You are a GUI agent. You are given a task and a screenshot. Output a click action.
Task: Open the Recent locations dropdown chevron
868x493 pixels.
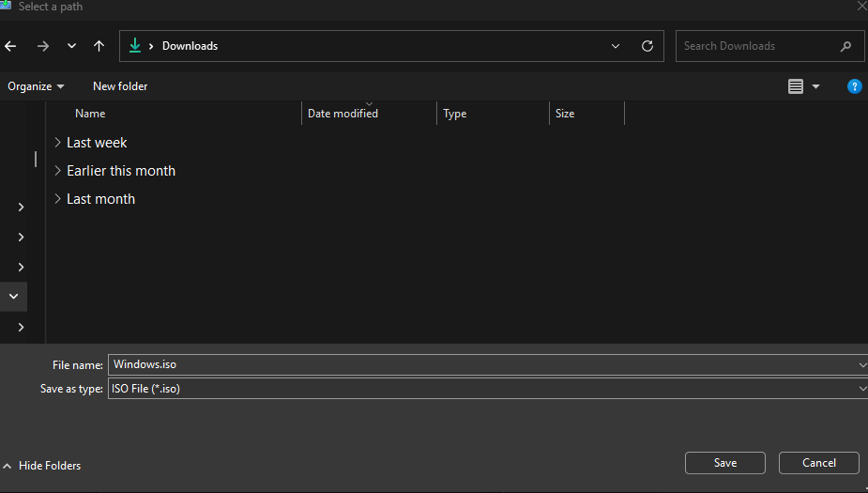(x=71, y=46)
